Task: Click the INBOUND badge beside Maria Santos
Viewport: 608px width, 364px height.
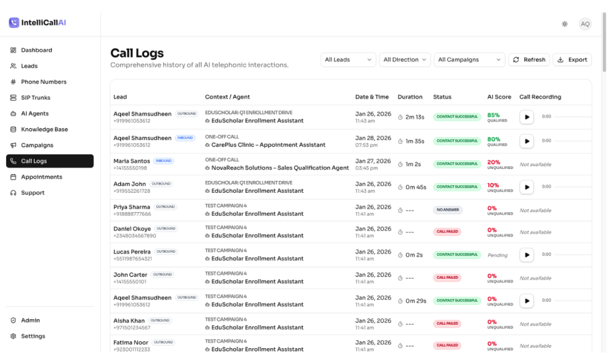Action: tap(164, 161)
